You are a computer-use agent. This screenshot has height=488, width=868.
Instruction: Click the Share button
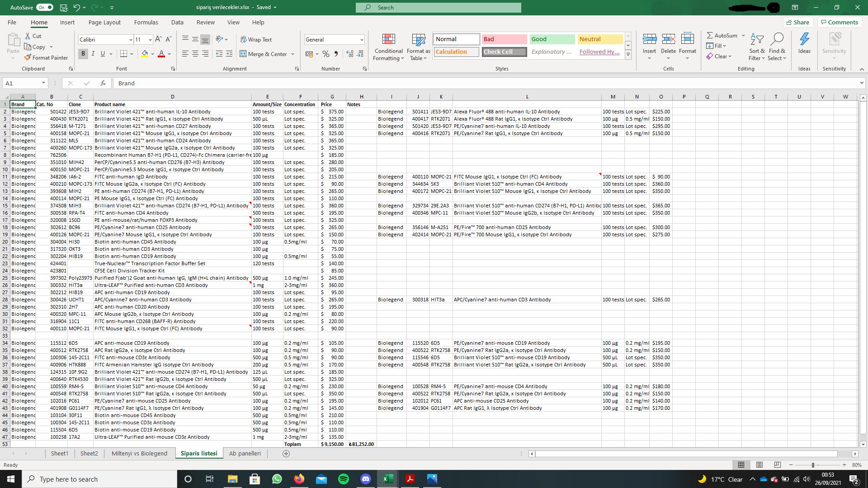coord(797,22)
